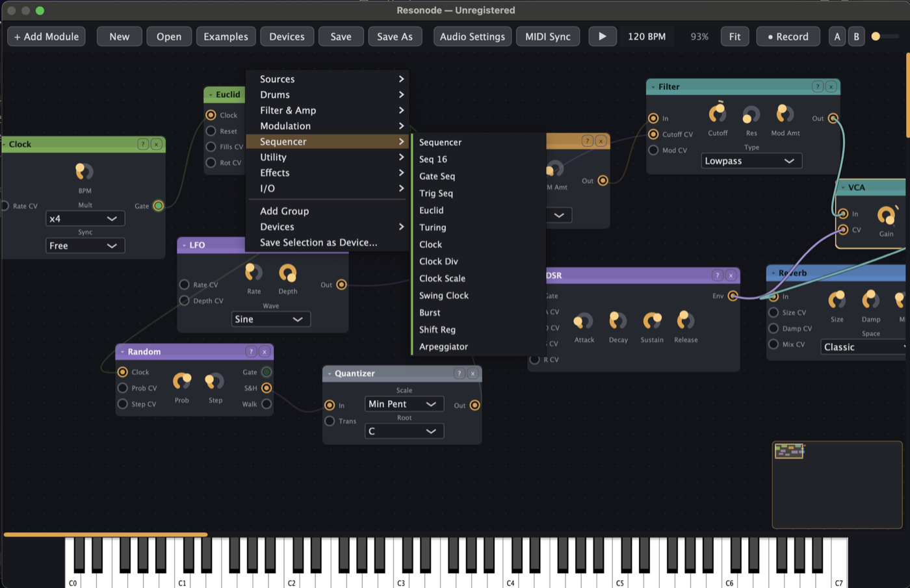Open the Clock Mult x4 dropdown
Viewport: 910px width, 588px height.
pyautogui.click(x=85, y=219)
